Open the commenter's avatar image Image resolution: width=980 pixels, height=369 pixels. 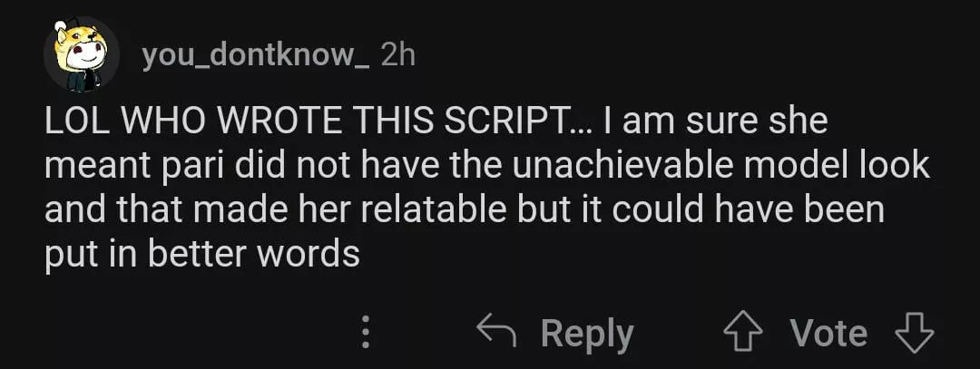83,56
